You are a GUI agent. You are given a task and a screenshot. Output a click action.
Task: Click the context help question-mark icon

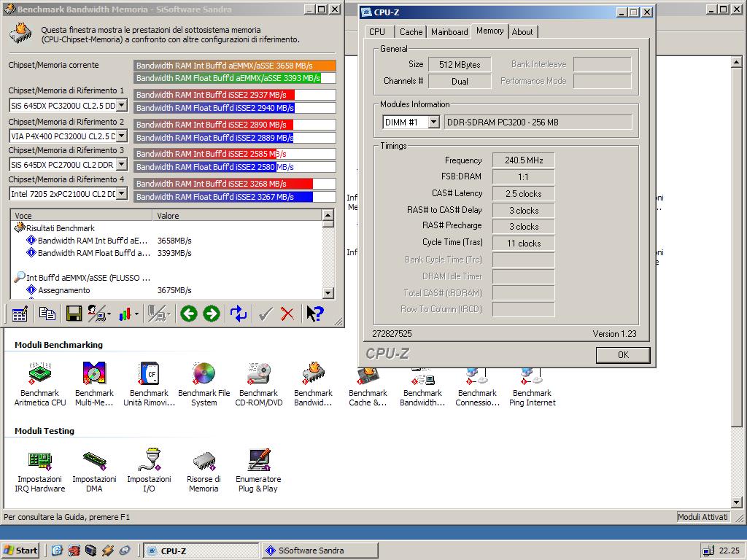point(315,314)
